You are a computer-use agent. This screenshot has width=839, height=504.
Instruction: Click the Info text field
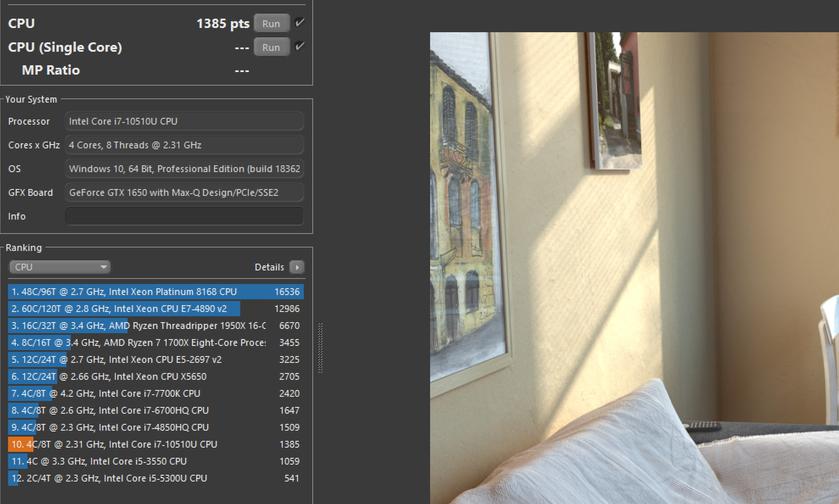[184, 216]
